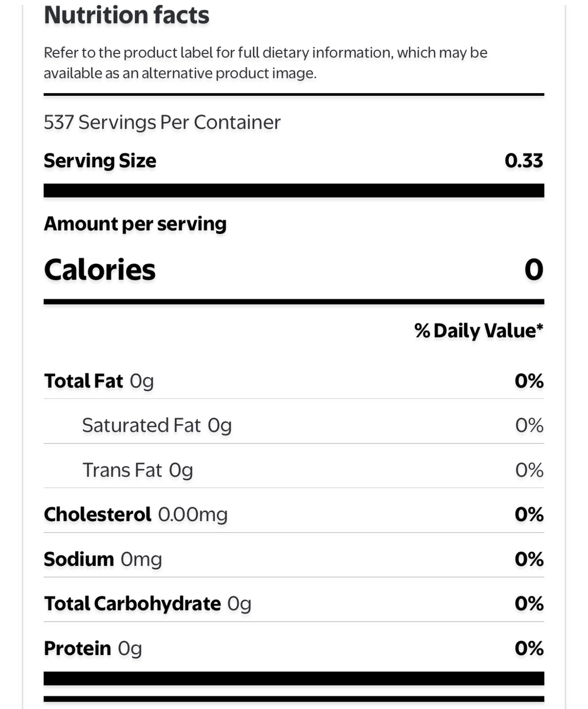Select the 537 Servings Per Container text

click(162, 122)
